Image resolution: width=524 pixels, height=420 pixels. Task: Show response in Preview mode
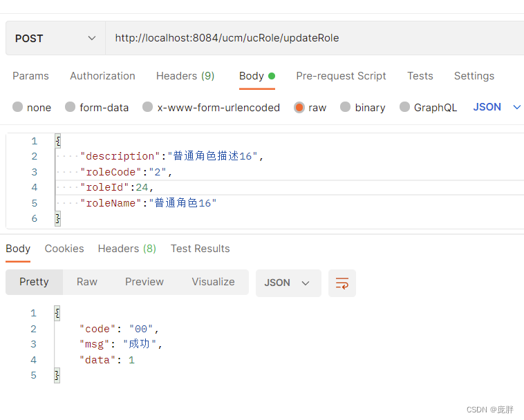coord(144,282)
